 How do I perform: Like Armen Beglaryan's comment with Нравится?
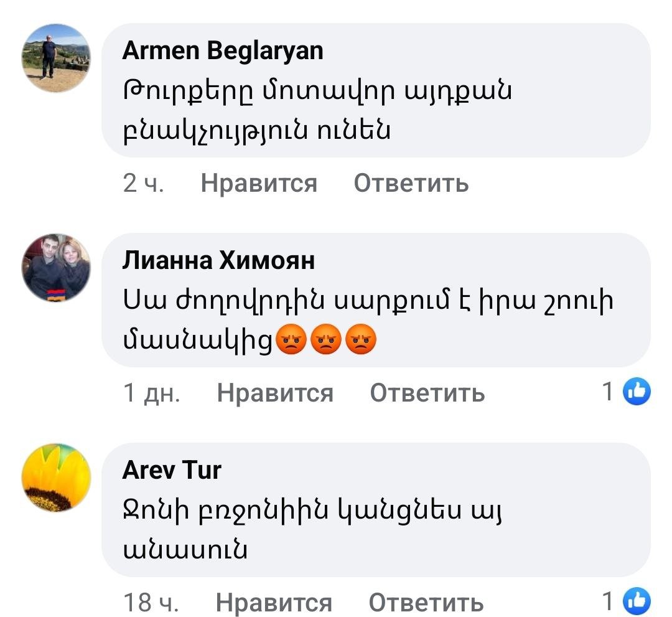click(259, 183)
